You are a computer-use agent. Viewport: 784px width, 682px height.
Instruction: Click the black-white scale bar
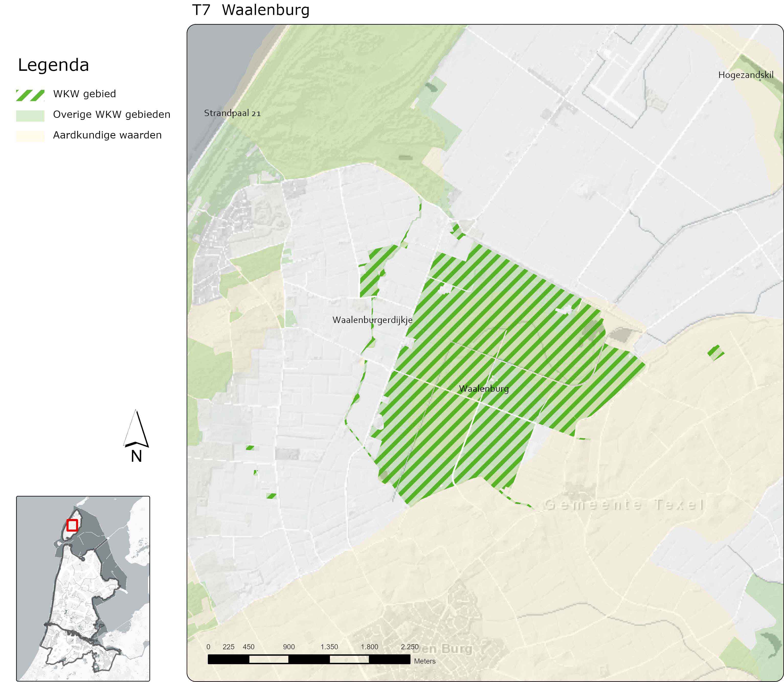click(x=309, y=659)
